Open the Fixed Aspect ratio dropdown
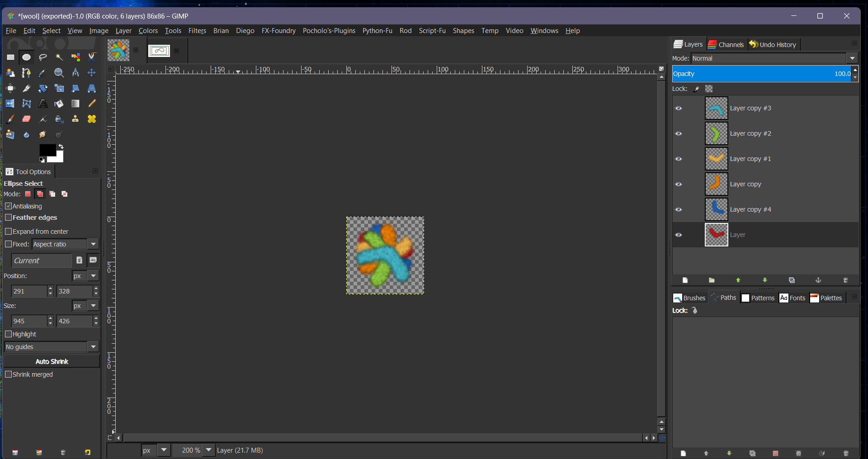868x459 pixels. pos(93,244)
